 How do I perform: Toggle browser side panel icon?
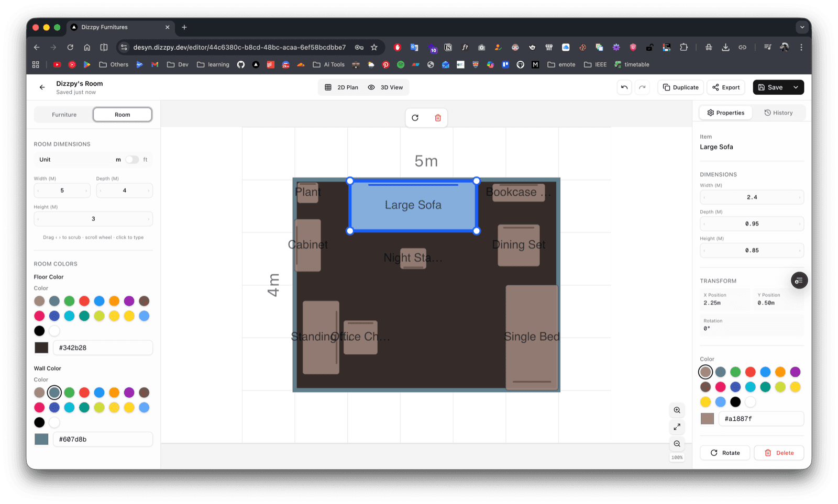104,47
